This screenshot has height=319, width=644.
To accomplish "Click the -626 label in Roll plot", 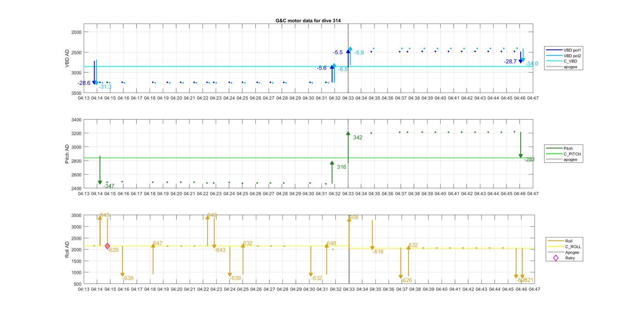I will 407,280.
